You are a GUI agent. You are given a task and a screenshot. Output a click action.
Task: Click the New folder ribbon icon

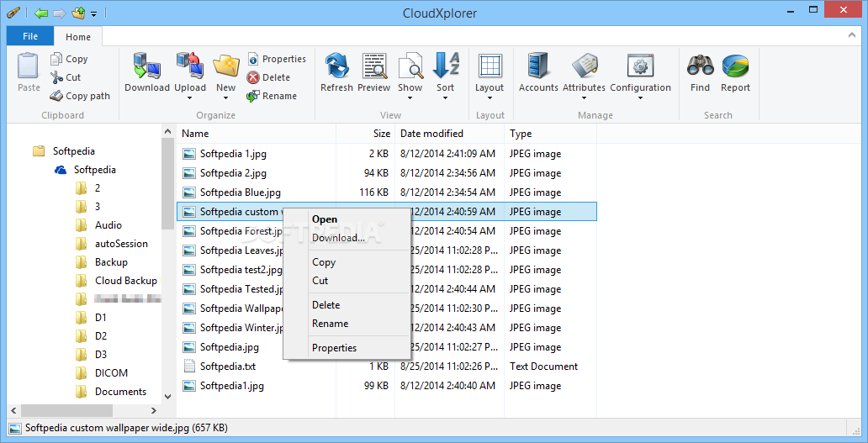click(226, 66)
